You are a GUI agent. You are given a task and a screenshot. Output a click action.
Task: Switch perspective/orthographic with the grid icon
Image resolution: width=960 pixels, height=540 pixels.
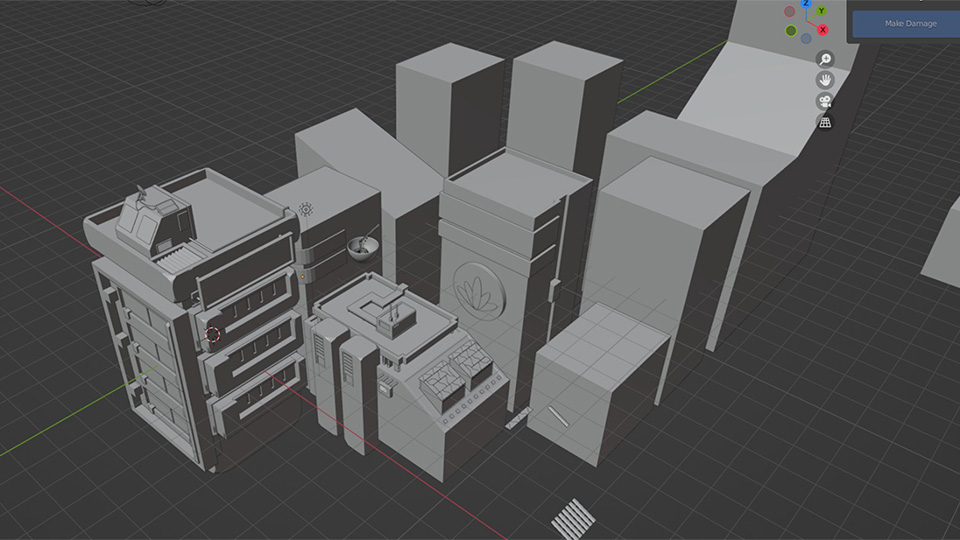click(825, 122)
